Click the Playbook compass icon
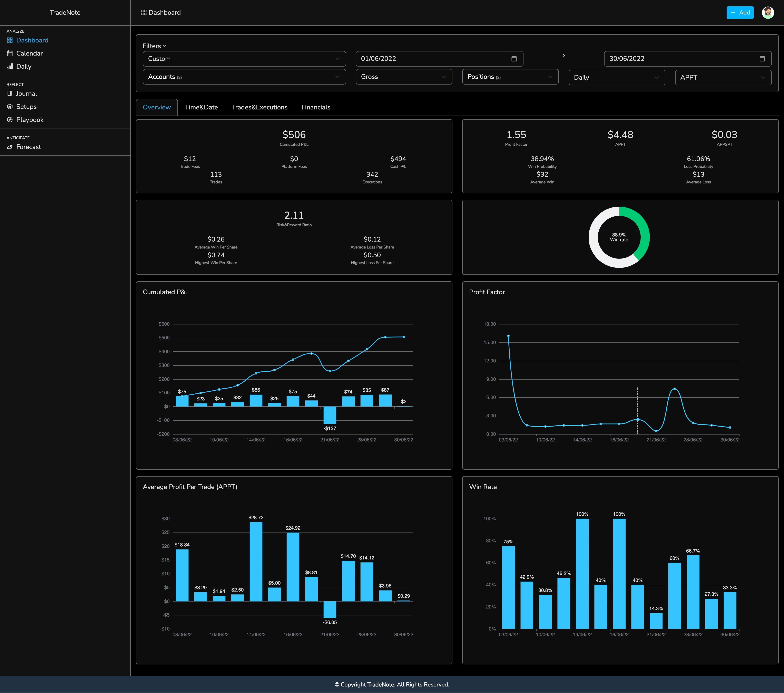The image size is (784, 693). (x=10, y=120)
